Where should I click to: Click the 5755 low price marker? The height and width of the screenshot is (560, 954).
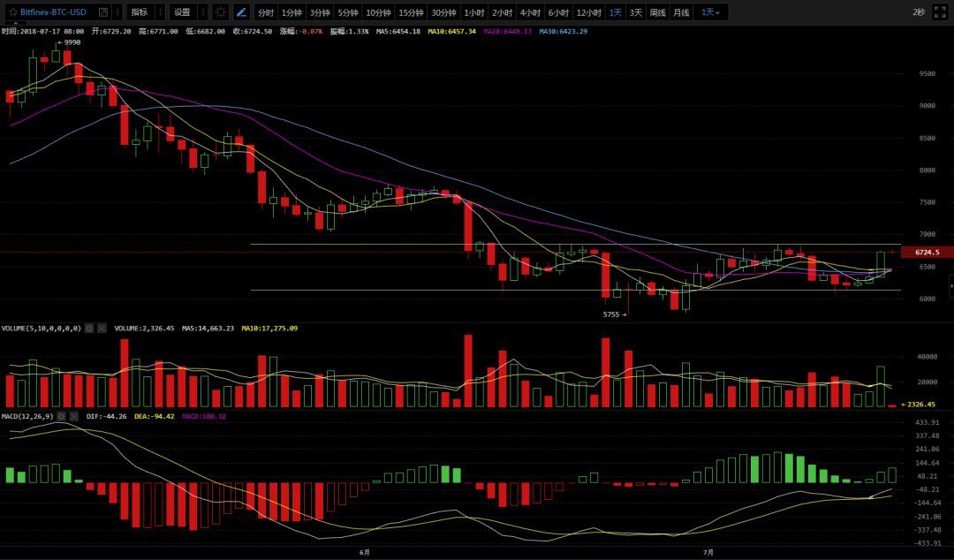click(615, 314)
